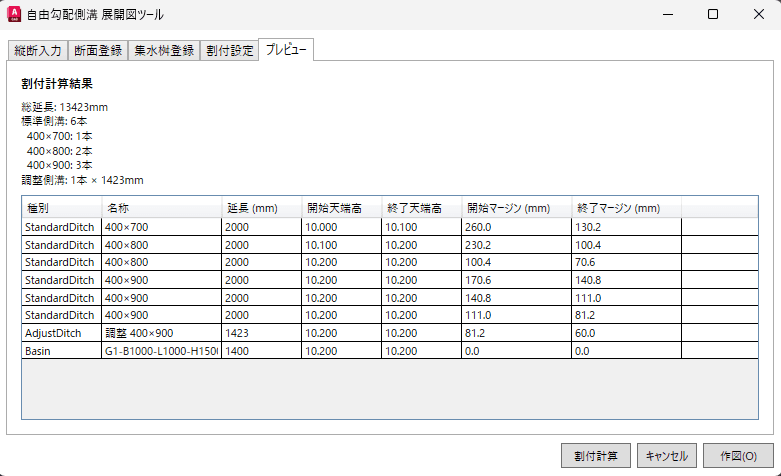Viewport: 781px width, 476px height.
Task: Click the 終了マージン (mm) column header
Action: (626, 208)
